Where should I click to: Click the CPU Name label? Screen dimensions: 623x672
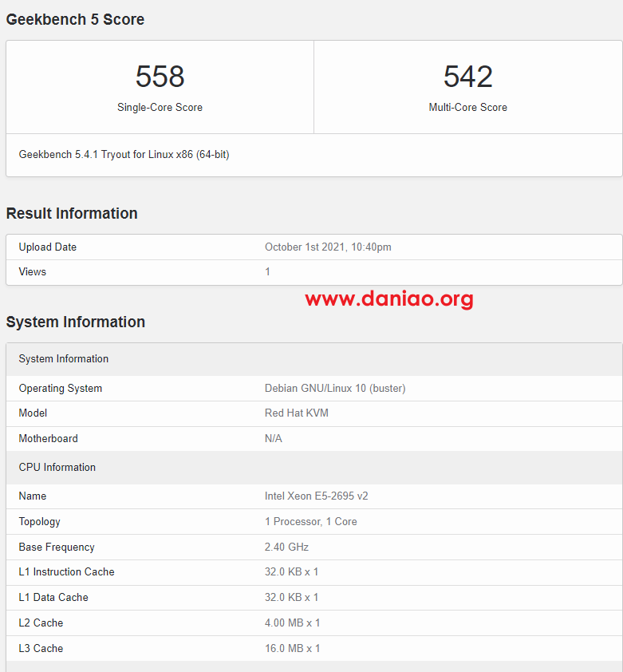point(33,496)
